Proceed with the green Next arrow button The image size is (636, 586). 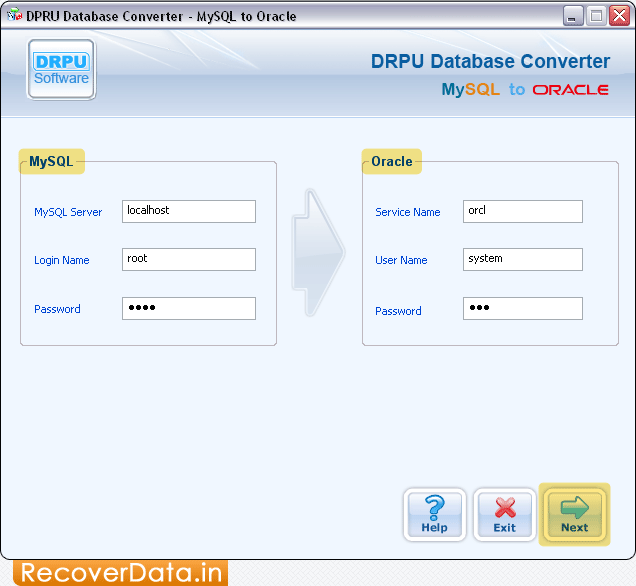tap(574, 514)
